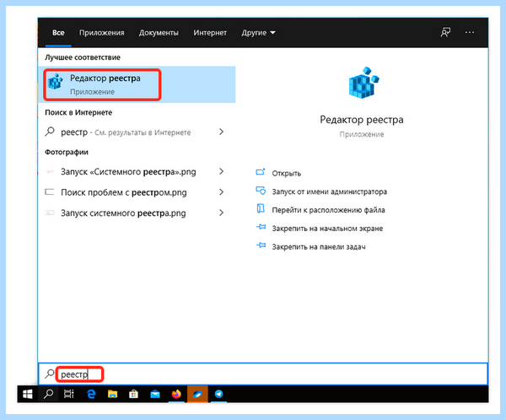Open the Windows Start button
Image resolution: width=506 pixels, height=420 pixels.
coord(28,394)
